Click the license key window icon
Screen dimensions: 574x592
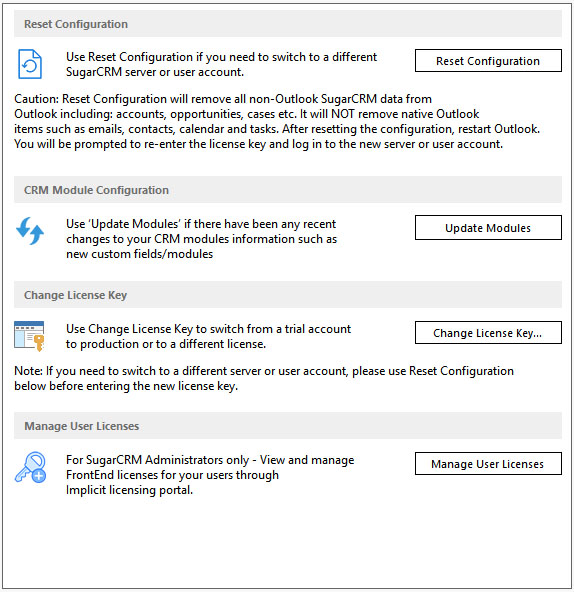click(x=29, y=336)
